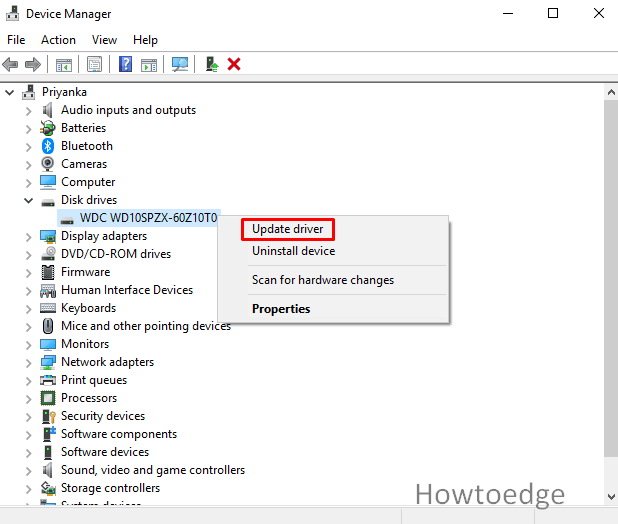Image resolution: width=618 pixels, height=524 pixels.
Task: Open Properties from the context menu
Action: (281, 309)
